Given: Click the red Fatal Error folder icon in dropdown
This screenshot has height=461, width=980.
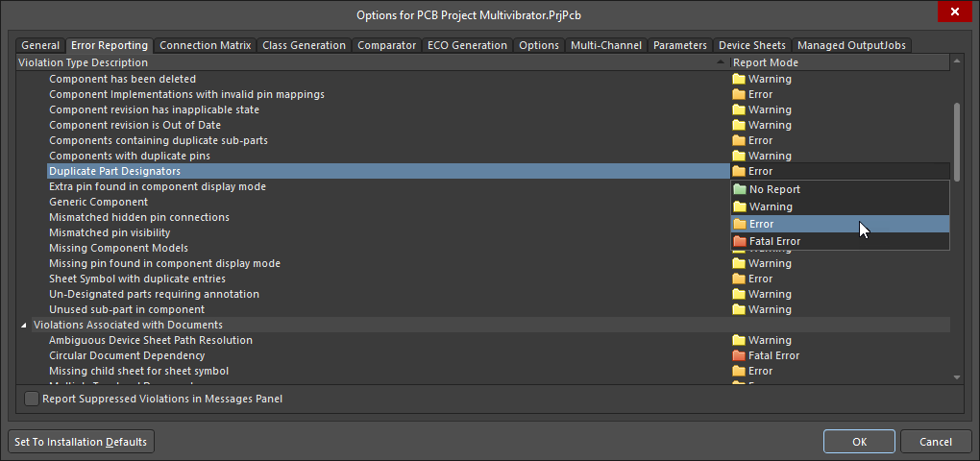Looking at the screenshot, I should (739, 241).
